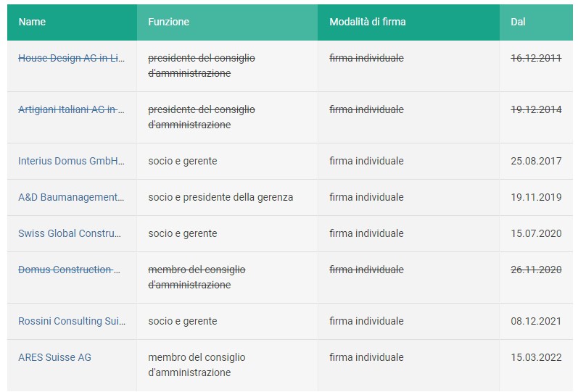Open the Rossini Consulting company link

pyautogui.click(x=72, y=321)
